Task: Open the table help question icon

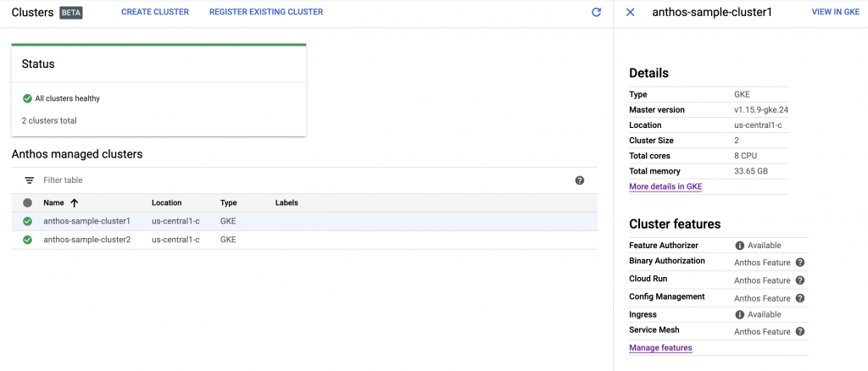Action: point(580,180)
